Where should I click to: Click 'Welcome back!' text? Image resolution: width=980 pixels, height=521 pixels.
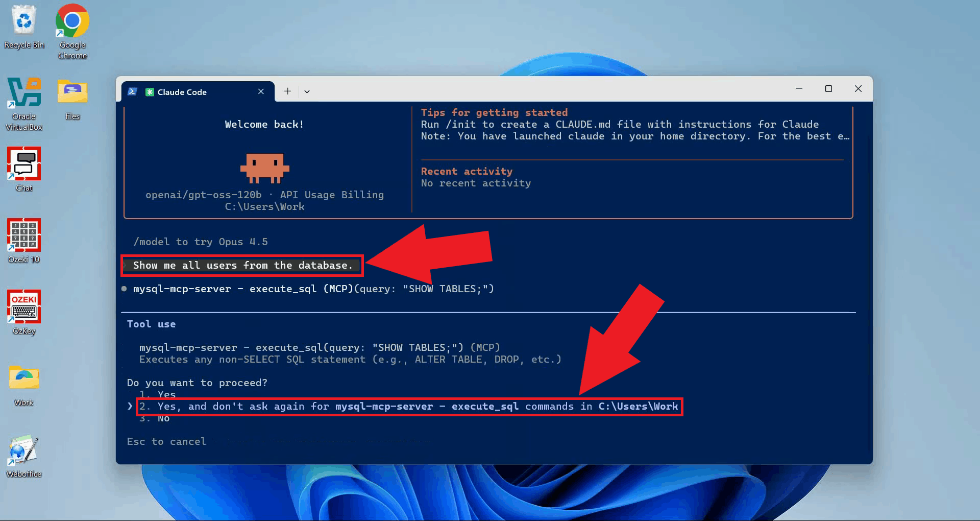[x=264, y=124]
